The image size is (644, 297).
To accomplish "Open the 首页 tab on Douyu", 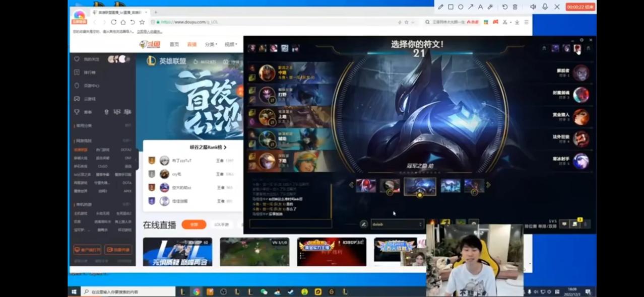I will tap(174, 44).
